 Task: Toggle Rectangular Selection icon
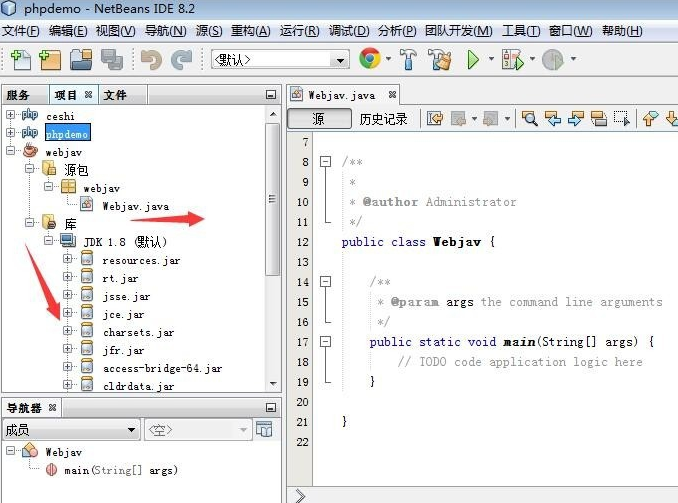point(622,118)
